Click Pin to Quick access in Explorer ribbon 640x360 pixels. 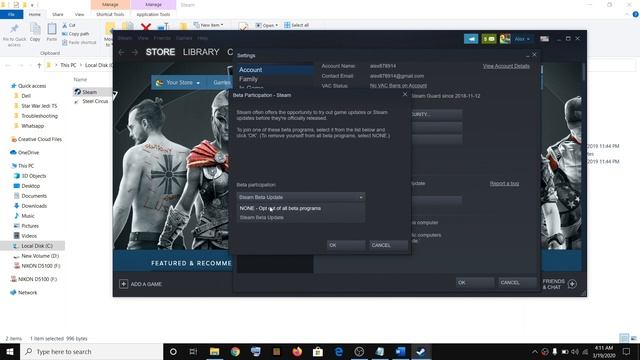[14, 35]
